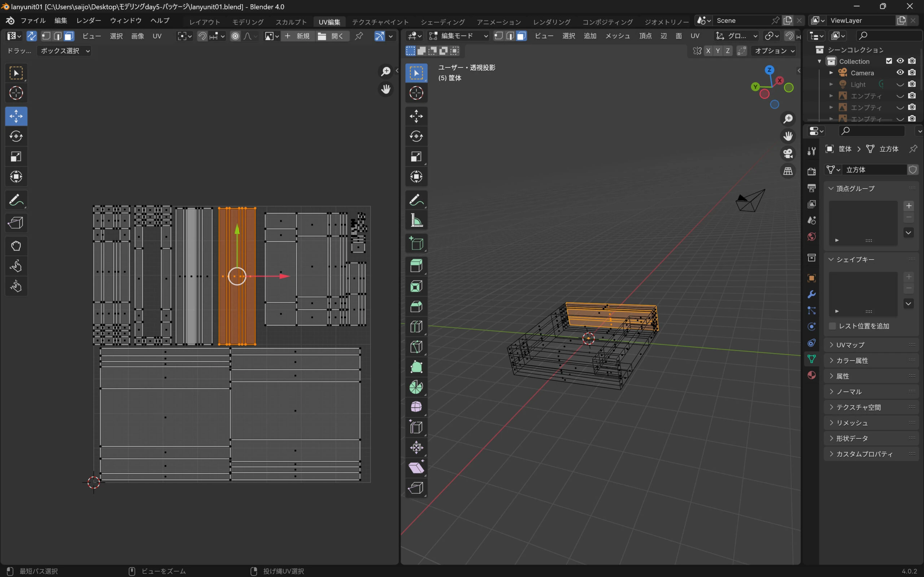Viewport: 924px width, 577px height.
Task: Click the 立方体 mesh name field
Action: coord(873,169)
